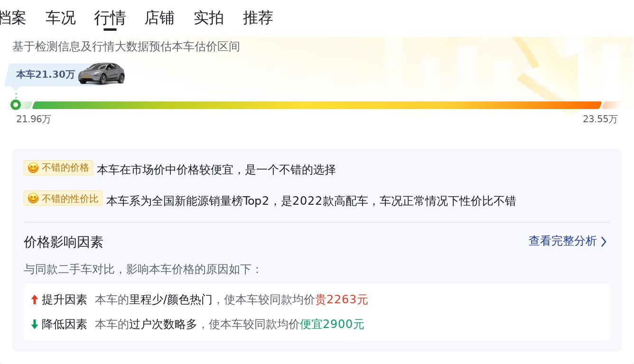The height and width of the screenshot is (364, 634).
Task: Open the 查看完整分析 link
Action: coord(563,241)
